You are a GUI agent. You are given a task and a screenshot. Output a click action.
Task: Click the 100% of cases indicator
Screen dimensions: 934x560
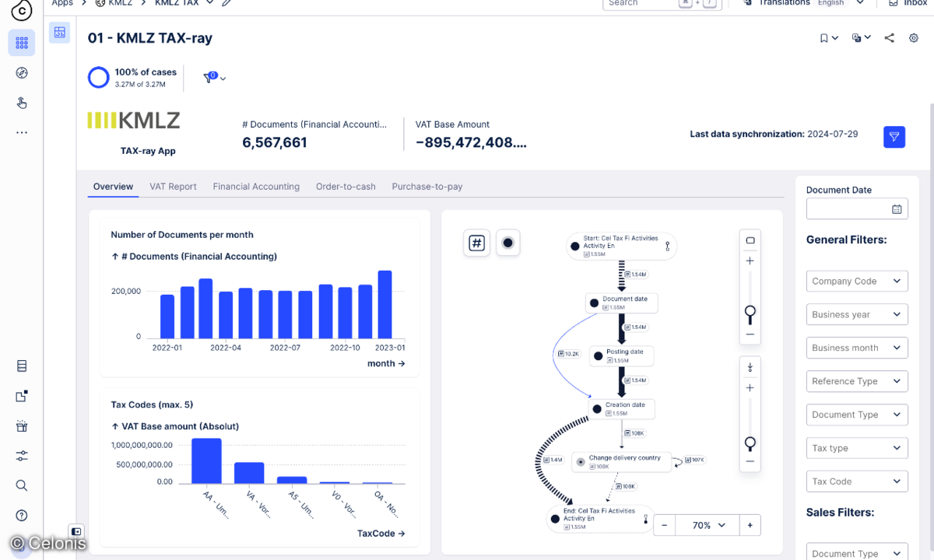pos(132,77)
